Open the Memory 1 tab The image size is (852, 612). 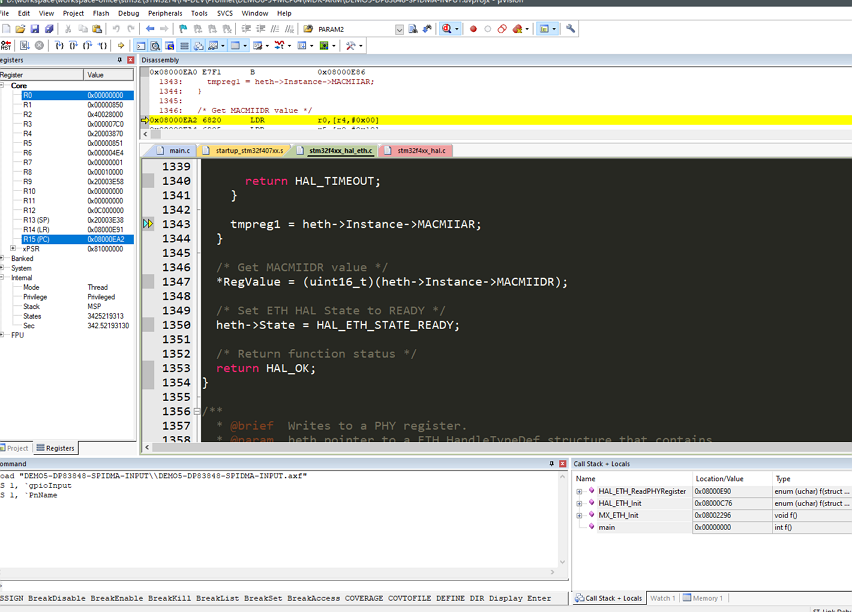[x=703, y=598]
